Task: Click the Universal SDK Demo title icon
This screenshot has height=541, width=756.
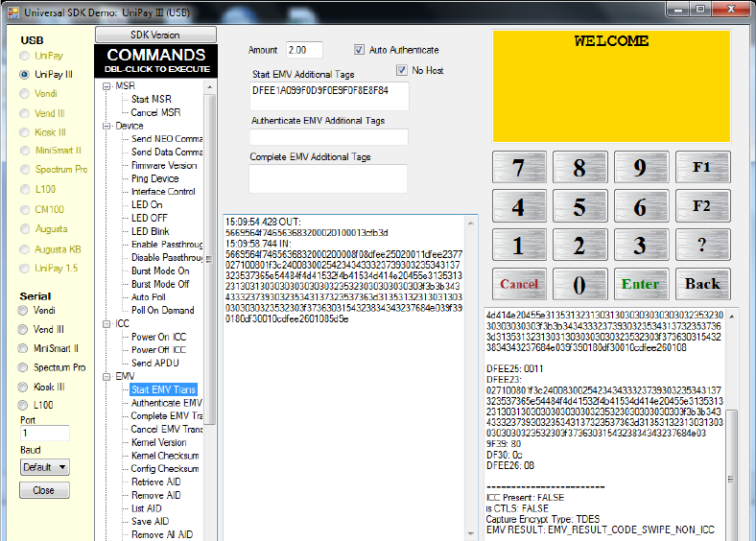Action: tap(13, 12)
